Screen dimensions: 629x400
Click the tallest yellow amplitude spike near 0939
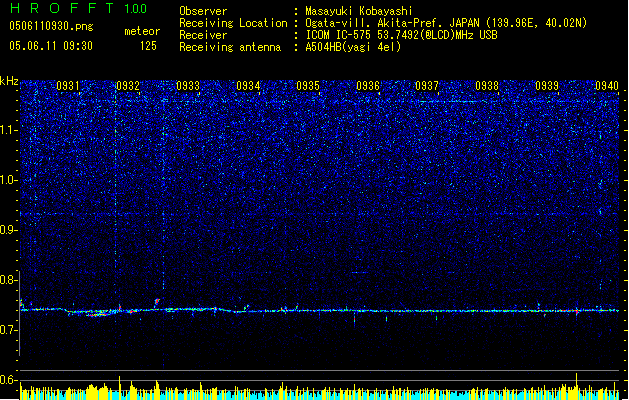point(576,386)
